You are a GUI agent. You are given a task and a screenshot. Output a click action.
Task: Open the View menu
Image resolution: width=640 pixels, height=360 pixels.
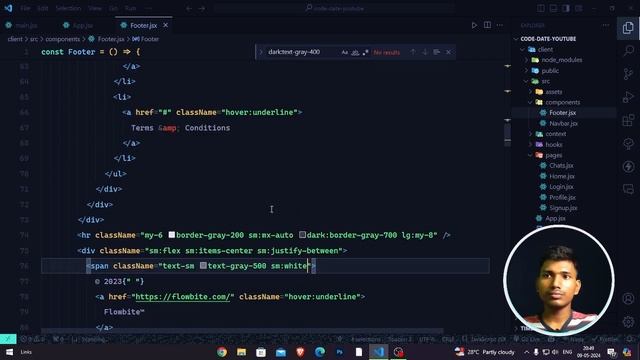[95, 8]
